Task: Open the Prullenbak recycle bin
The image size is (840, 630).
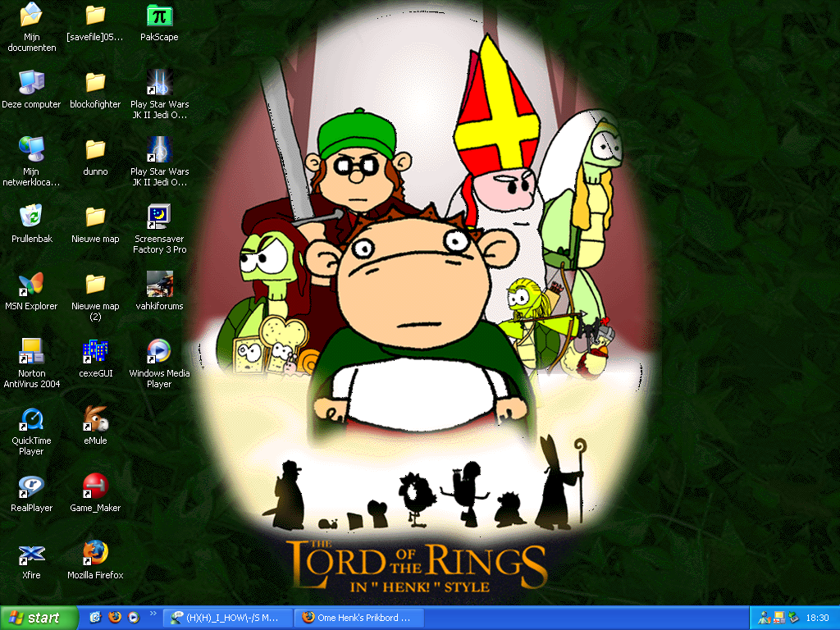Action: click(32, 224)
